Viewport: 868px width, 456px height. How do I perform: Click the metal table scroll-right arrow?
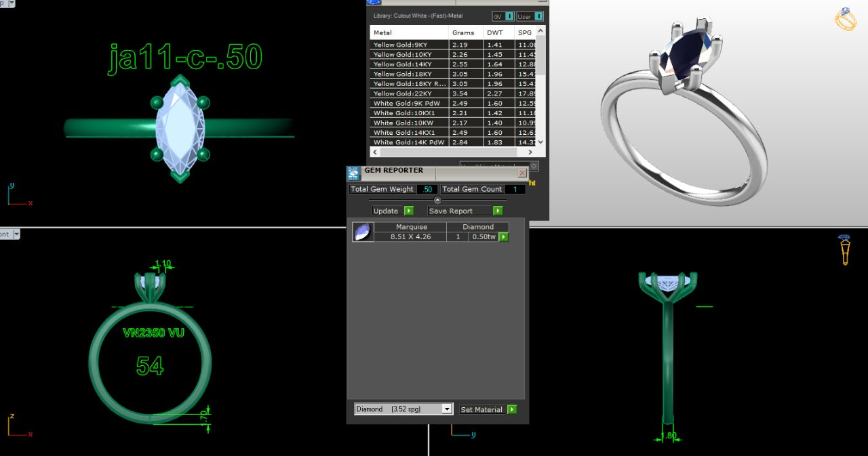pyautogui.click(x=530, y=152)
